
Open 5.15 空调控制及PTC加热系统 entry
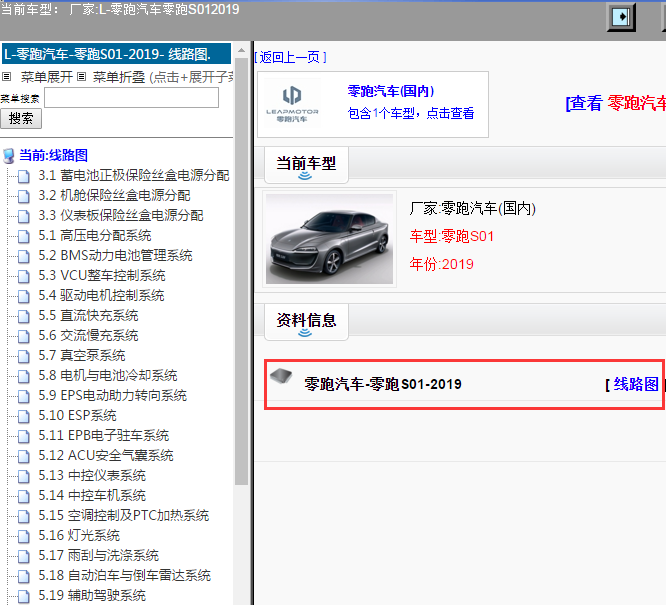[124, 515]
